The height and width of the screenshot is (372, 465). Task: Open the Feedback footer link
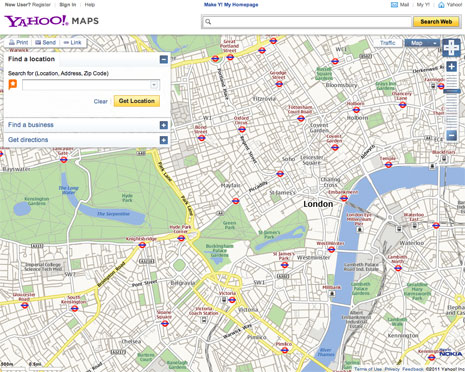tap(412, 369)
